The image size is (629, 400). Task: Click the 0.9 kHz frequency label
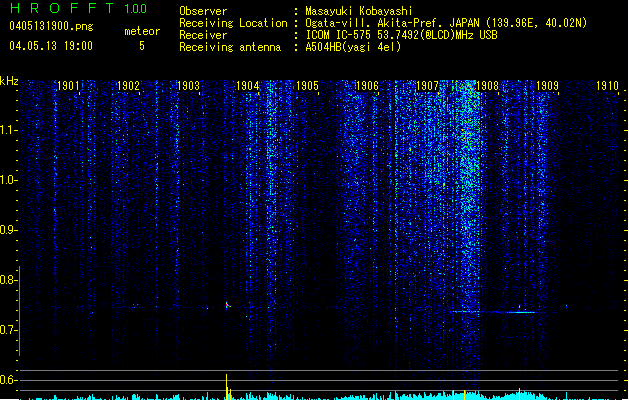[8, 229]
